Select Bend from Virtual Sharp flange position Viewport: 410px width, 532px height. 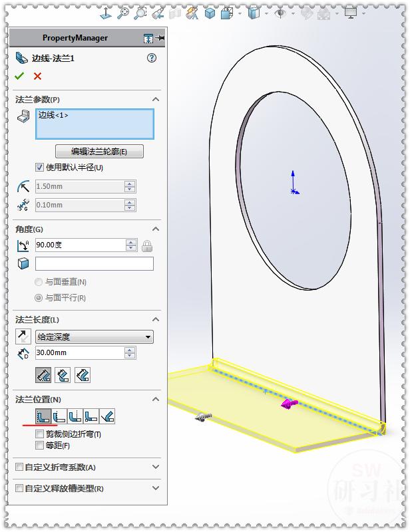[x=91, y=416]
